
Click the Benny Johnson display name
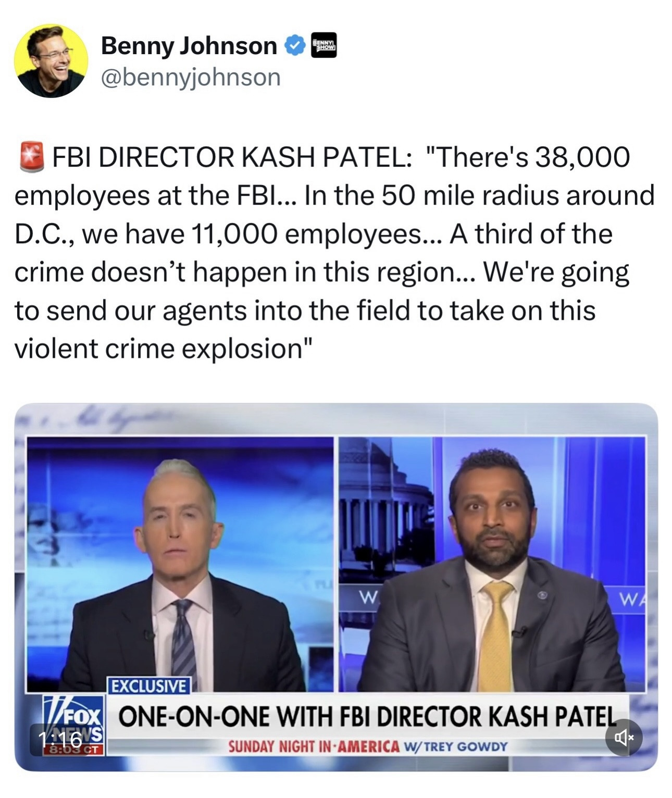pyautogui.click(x=189, y=46)
